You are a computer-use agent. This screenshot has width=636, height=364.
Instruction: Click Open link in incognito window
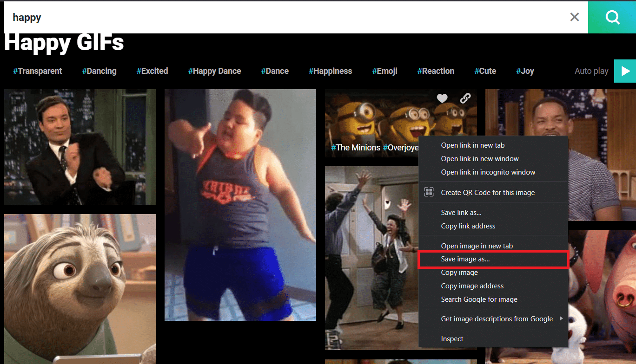point(488,172)
